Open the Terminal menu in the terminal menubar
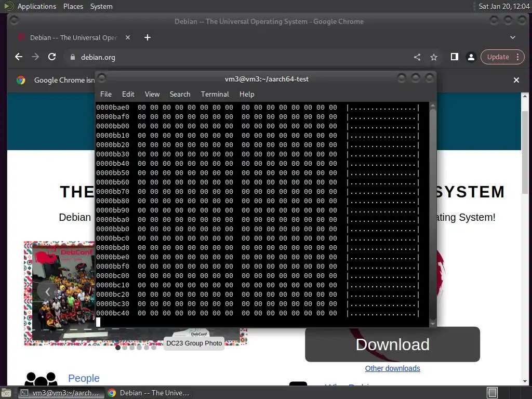 215,95
